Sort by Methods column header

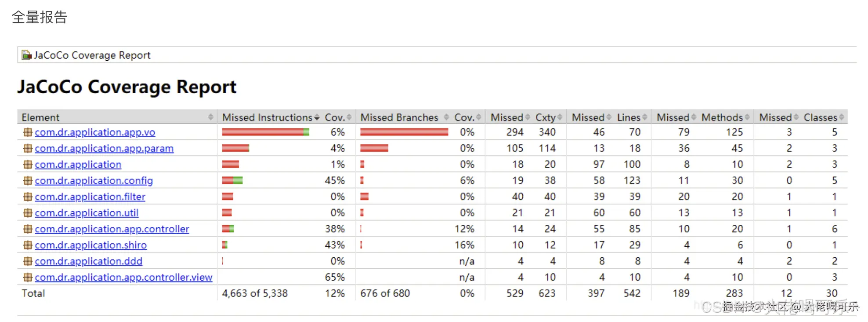click(x=722, y=117)
